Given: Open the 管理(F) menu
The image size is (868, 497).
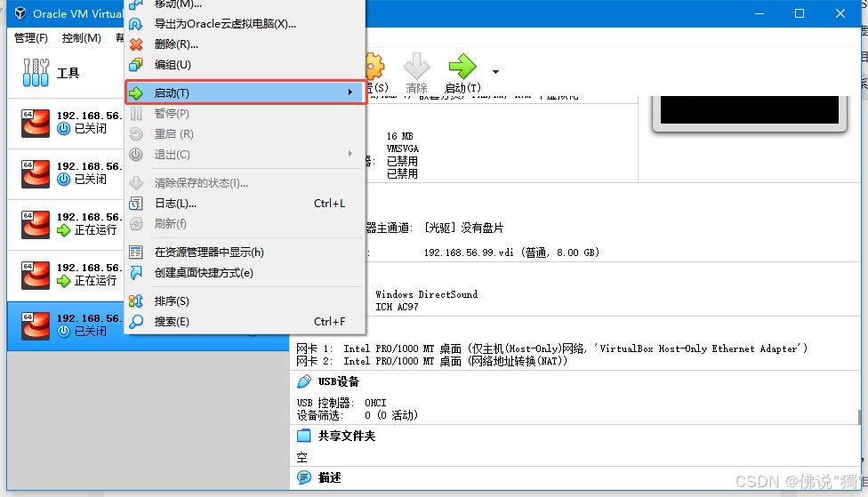Looking at the screenshot, I should coord(31,37).
